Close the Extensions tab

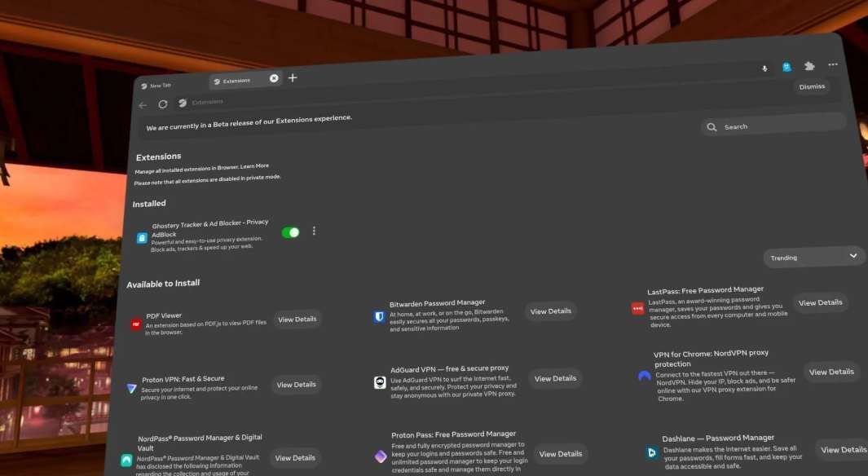pos(274,78)
